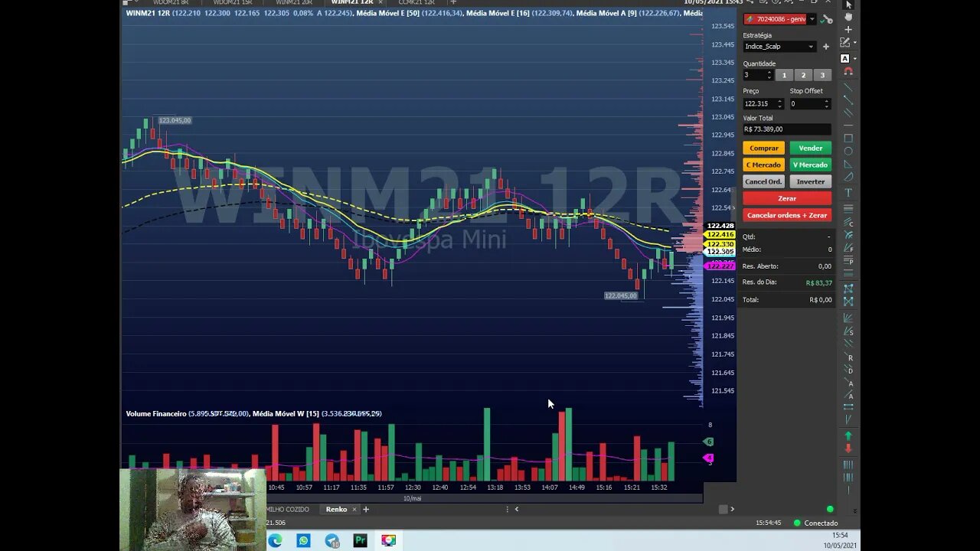Open account connection settings icon

(x=827, y=19)
